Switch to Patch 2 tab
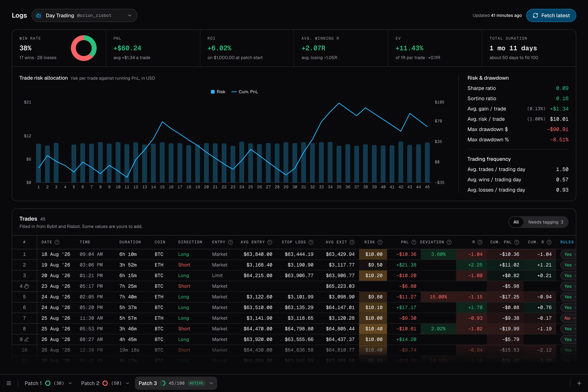 click(x=101, y=383)
